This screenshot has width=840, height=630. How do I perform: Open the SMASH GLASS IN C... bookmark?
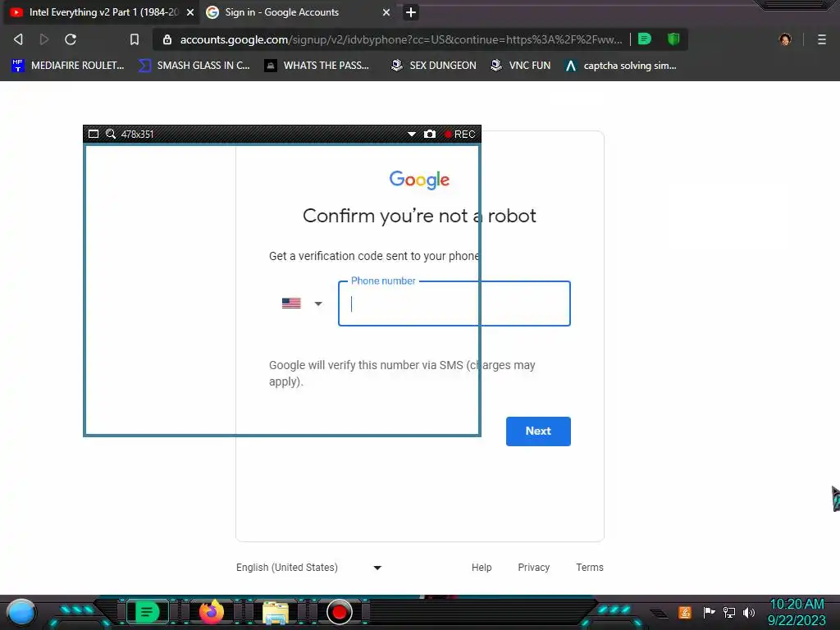(x=194, y=66)
